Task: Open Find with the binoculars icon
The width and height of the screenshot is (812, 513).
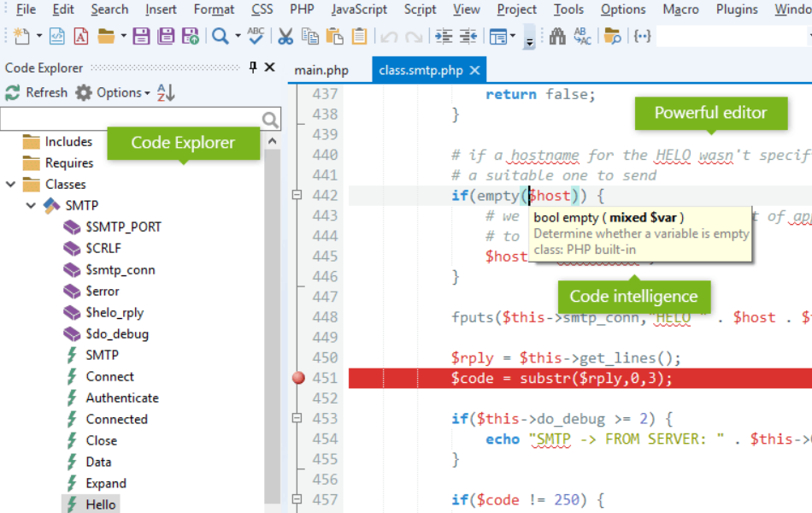Action: [557, 36]
